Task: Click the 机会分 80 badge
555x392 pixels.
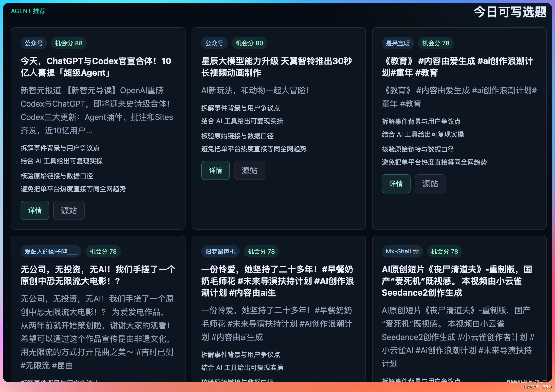Action: click(249, 43)
